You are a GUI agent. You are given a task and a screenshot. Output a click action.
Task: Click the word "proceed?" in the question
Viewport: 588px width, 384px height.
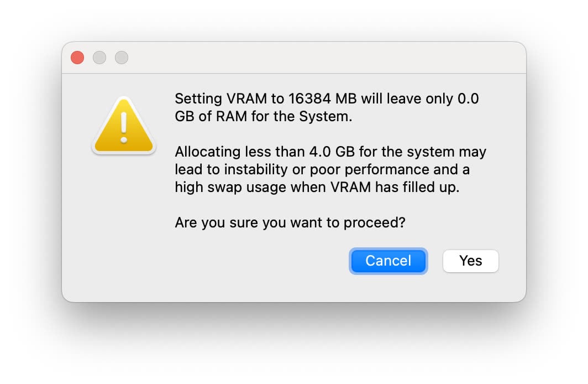[374, 222]
